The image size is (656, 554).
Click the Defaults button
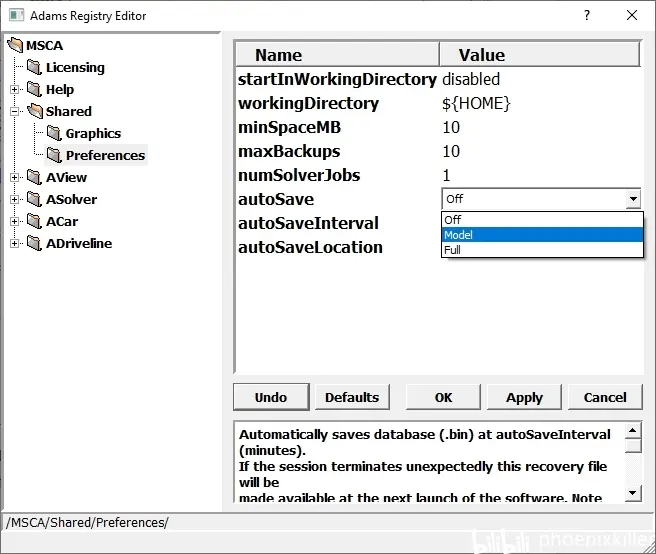pos(352,397)
